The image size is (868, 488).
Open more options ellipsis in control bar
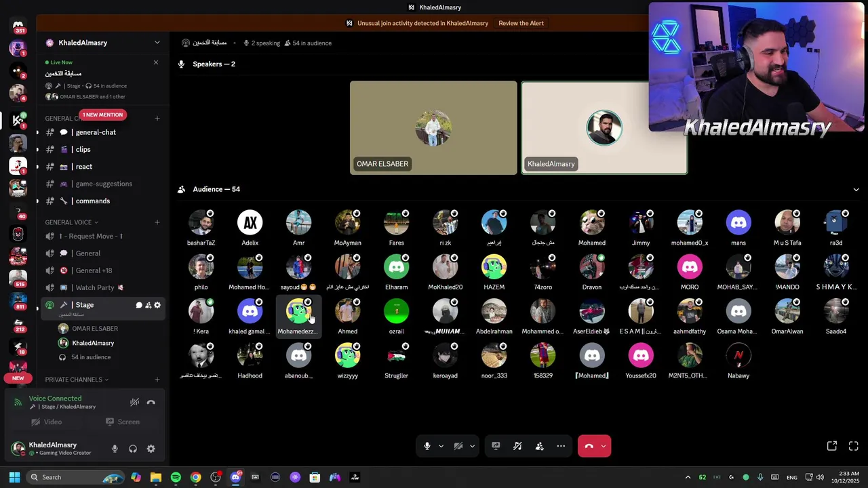click(561, 446)
